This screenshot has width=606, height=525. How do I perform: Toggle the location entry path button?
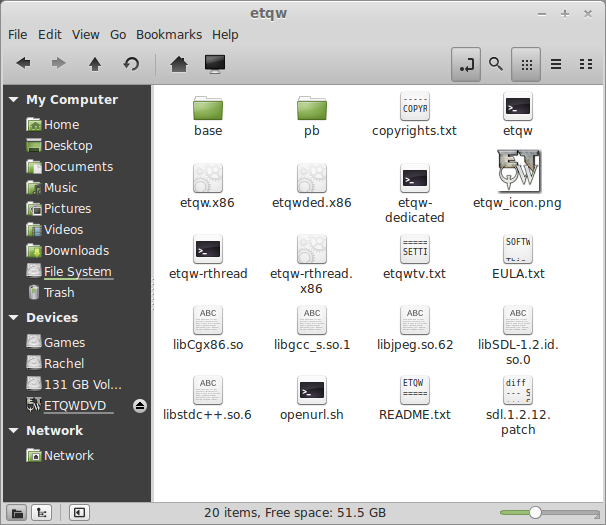pos(466,64)
